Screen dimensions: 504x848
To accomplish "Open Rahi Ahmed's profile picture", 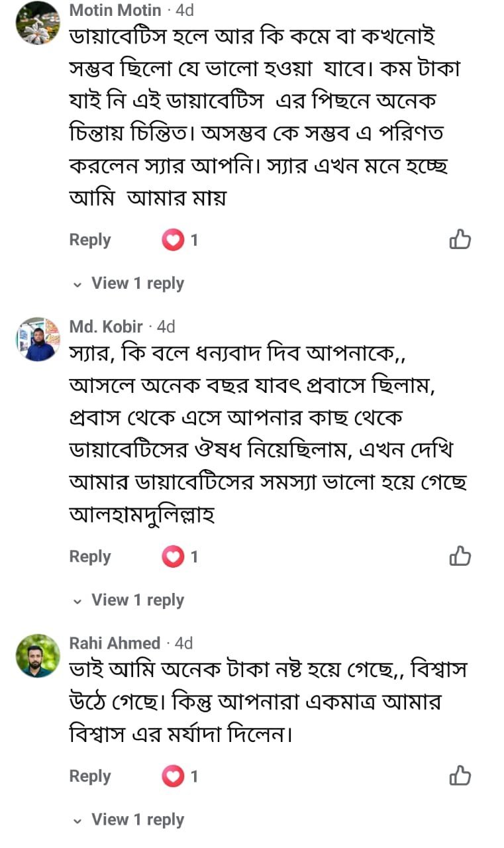I will [38, 656].
